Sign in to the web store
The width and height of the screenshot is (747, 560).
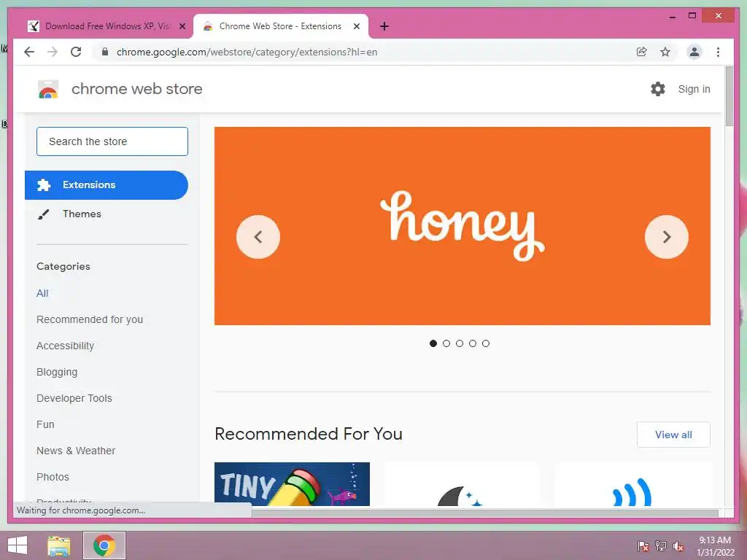694,89
